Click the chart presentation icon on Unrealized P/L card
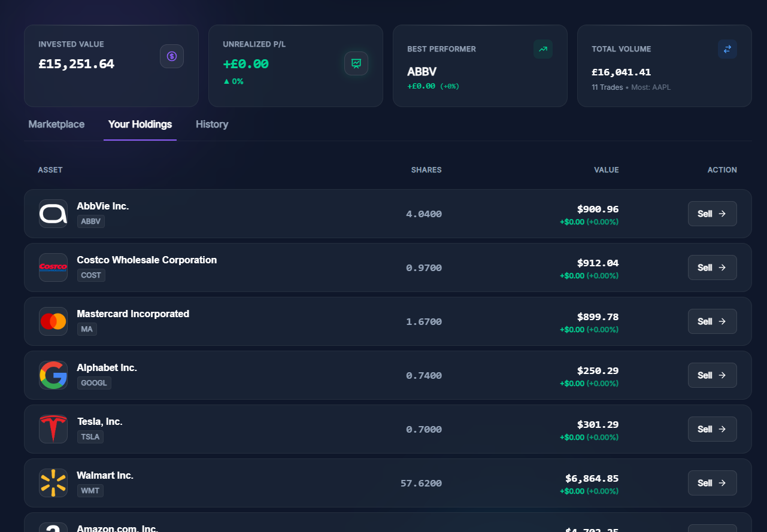This screenshot has height=532, width=767. click(x=356, y=63)
